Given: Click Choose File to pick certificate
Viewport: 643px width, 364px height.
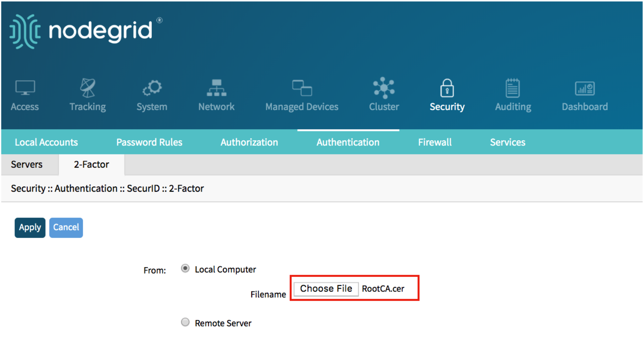Looking at the screenshot, I should click(326, 289).
